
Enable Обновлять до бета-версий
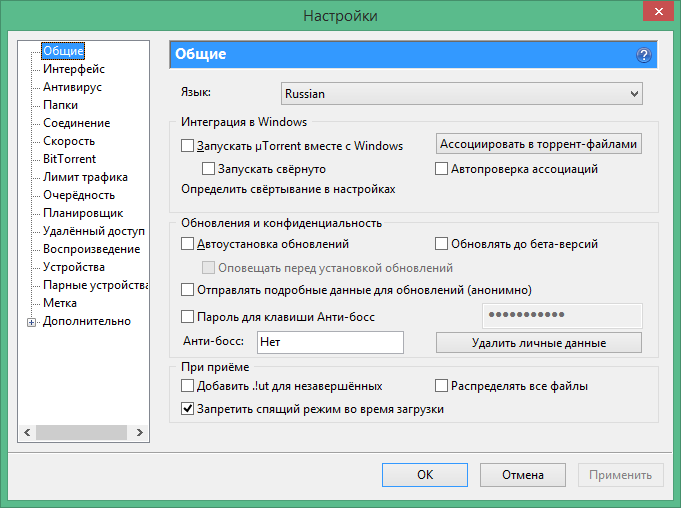[x=441, y=244]
